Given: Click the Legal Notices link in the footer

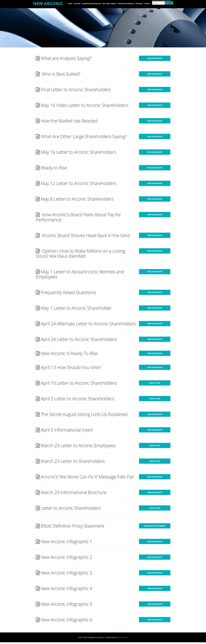Looking at the screenshot, I should coord(124,638).
